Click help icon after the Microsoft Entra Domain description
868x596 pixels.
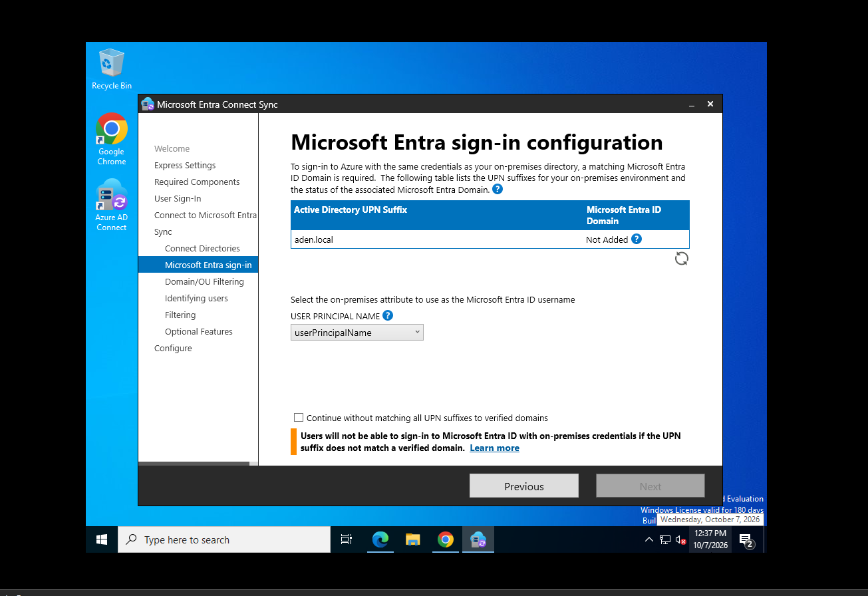pos(498,189)
